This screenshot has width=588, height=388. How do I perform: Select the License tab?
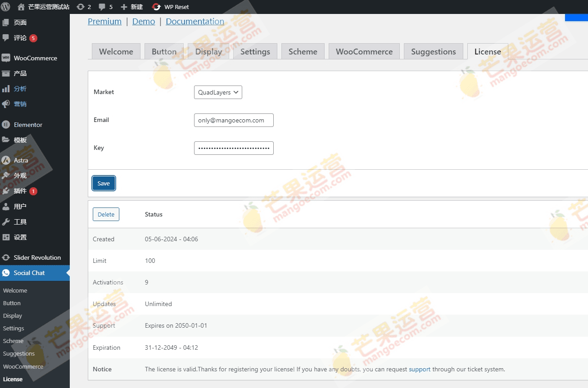488,51
